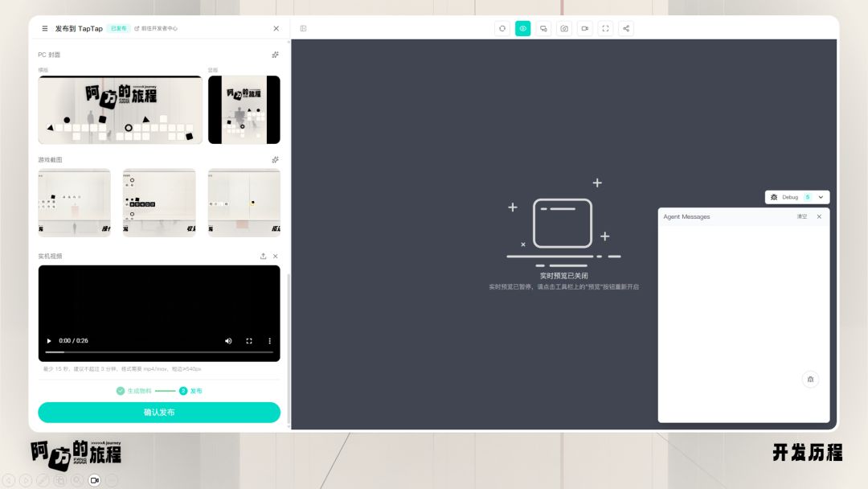Open the device chat toolbar icon
This screenshot has width=868, height=489.
543,28
